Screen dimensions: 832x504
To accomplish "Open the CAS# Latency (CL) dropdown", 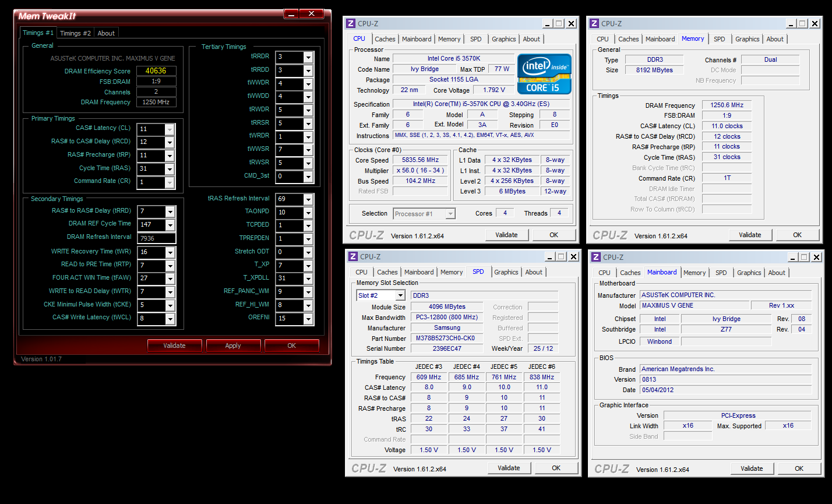I will point(170,129).
